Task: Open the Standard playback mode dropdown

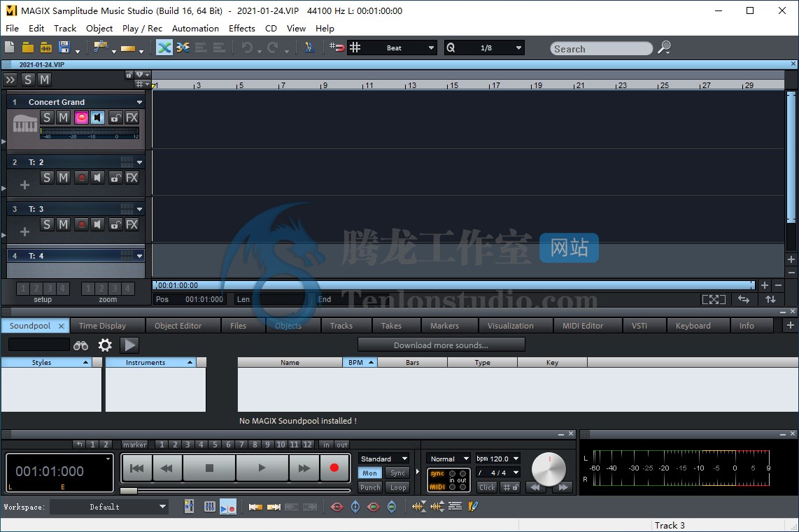Action: pos(383,459)
